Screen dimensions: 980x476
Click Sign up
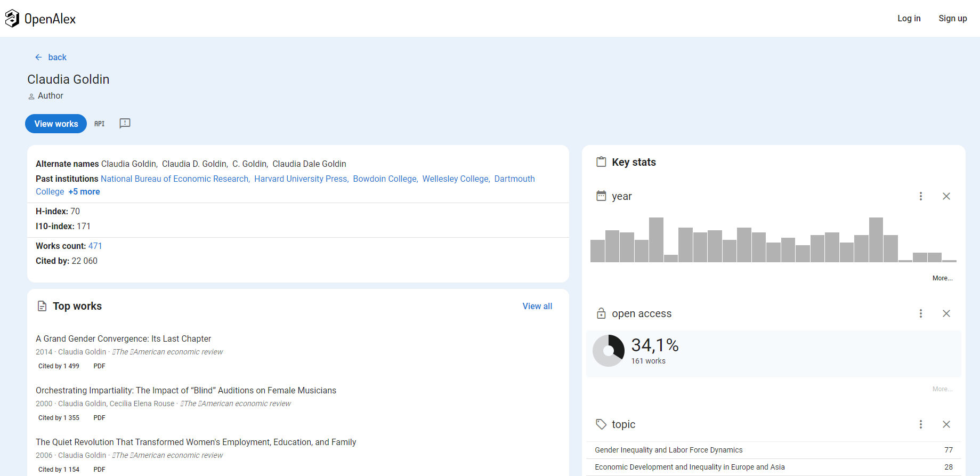[952, 18]
